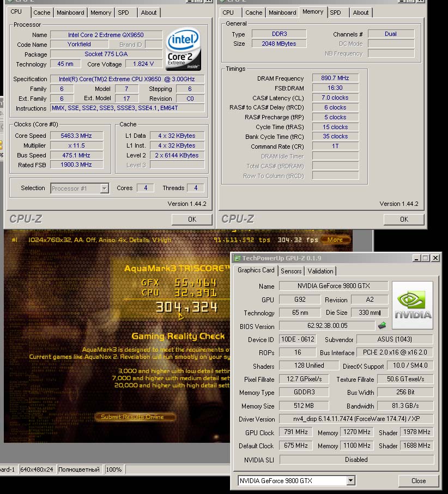Click CAS# Latency value 7.0 clocks
The height and width of the screenshot is (494, 448).
point(335,97)
